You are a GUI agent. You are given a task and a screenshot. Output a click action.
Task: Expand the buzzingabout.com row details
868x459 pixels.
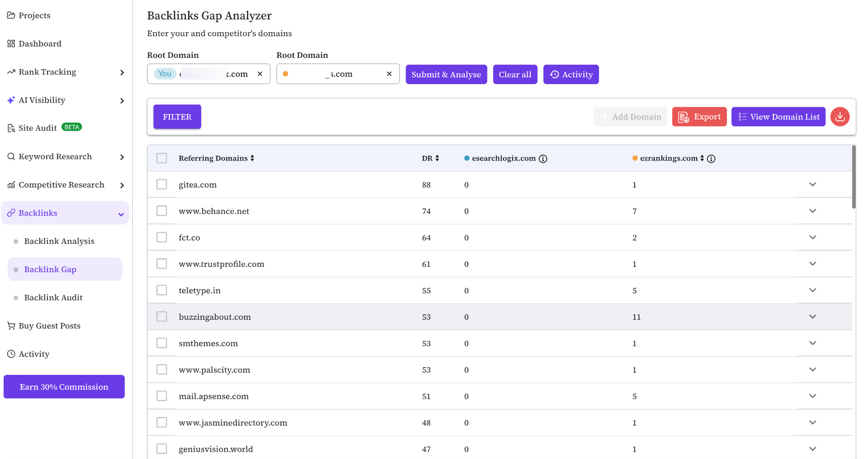point(813,317)
